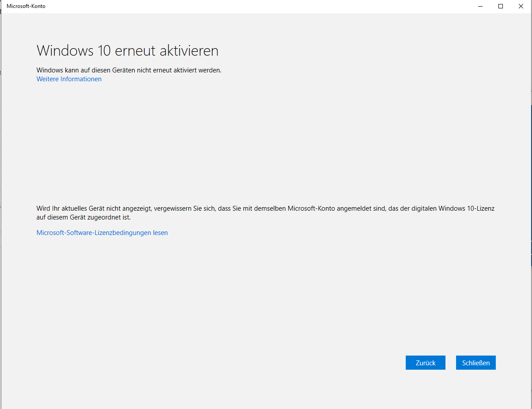
Task: Click the line ending with zugeordnet ist
Action: click(x=84, y=217)
